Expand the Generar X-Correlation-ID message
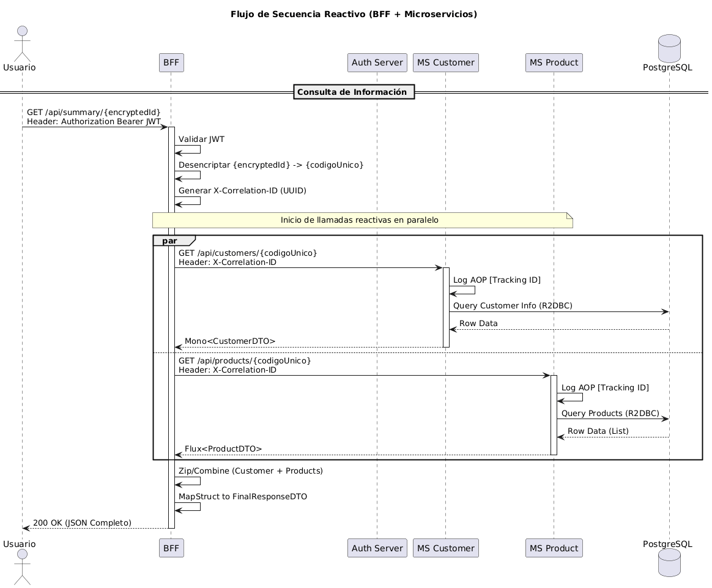This screenshot has width=712, height=588. click(242, 190)
